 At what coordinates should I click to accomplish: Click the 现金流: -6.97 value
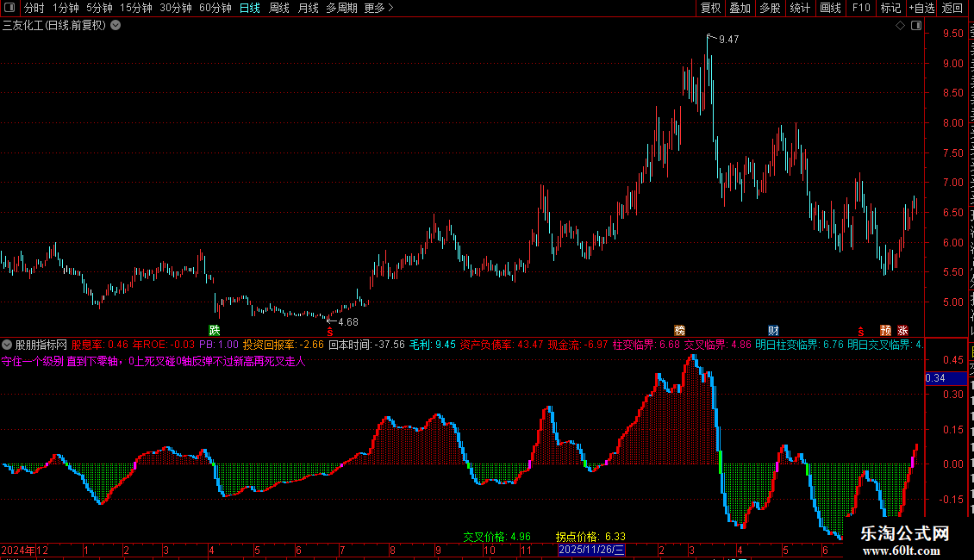pyautogui.click(x=578, y=345)
